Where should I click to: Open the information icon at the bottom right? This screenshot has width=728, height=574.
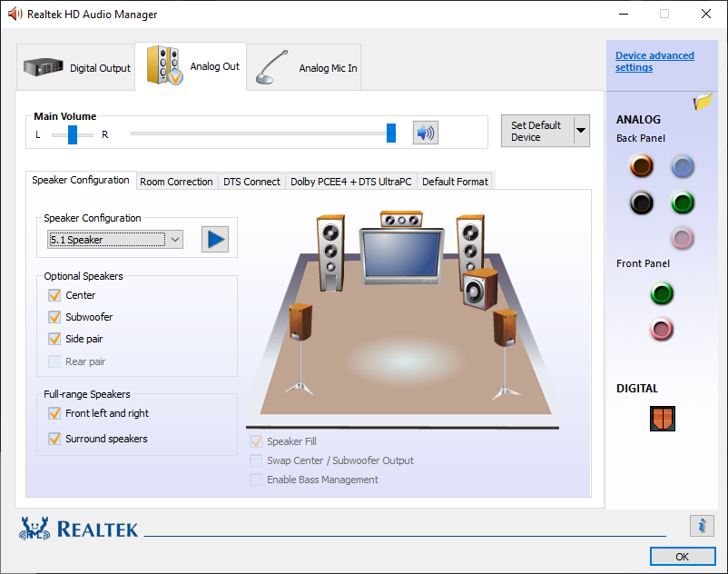[702, 526]
